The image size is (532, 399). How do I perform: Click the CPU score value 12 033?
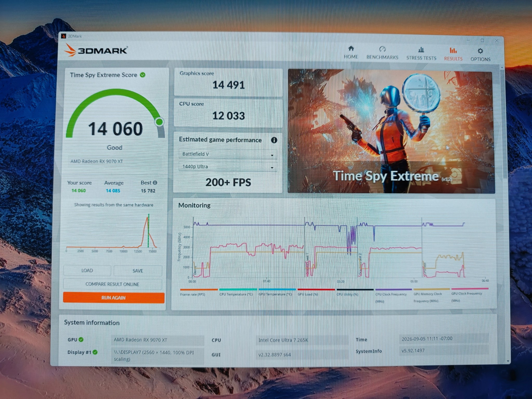coord(228,116)
